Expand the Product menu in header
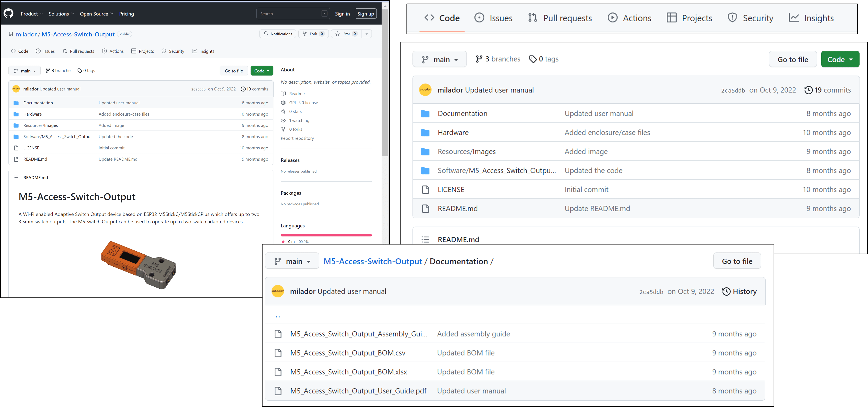Viewport: 868px width, 407px height. click(x=32, y=14)
